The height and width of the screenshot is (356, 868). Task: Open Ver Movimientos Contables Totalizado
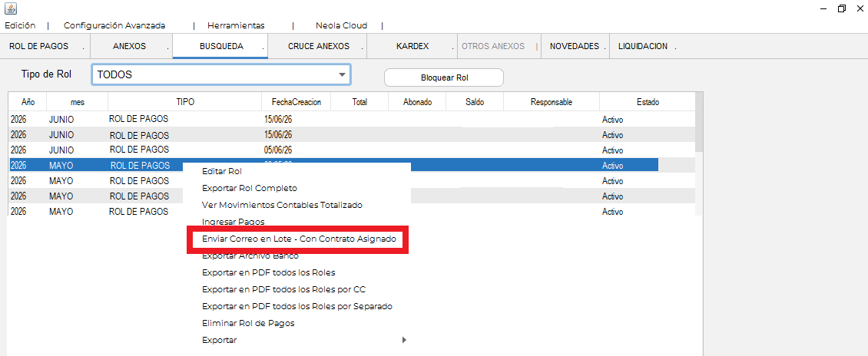(283, 205)
